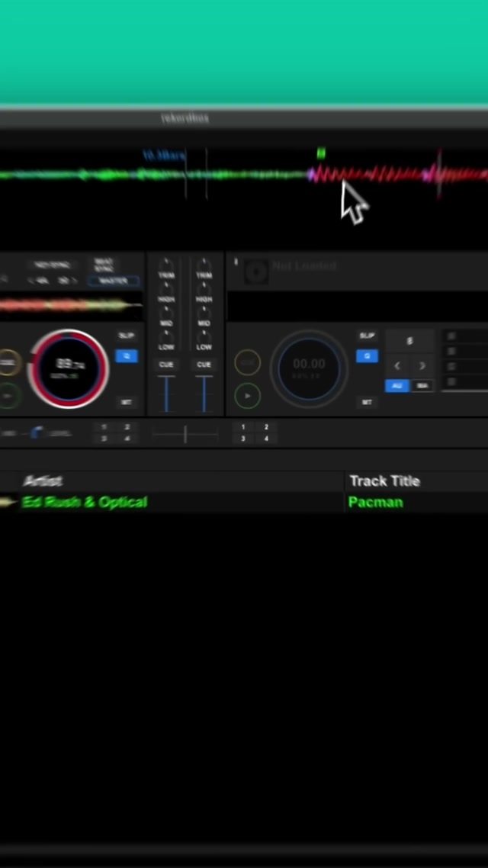The image size is (488, 868).
Task: Double the loop with the right arrow
Action: click(422, 366)
